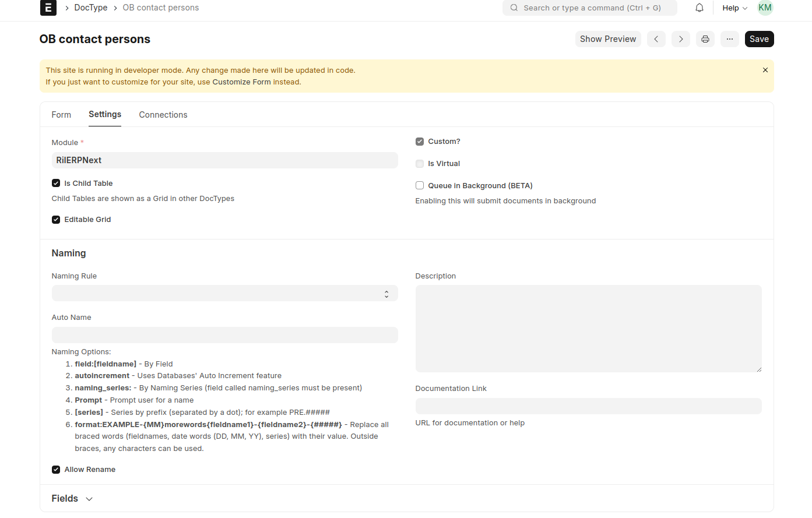Toggle the Is Virtual checkbox
This screenshot has height=518, width=812.
(x=420, y=164)
